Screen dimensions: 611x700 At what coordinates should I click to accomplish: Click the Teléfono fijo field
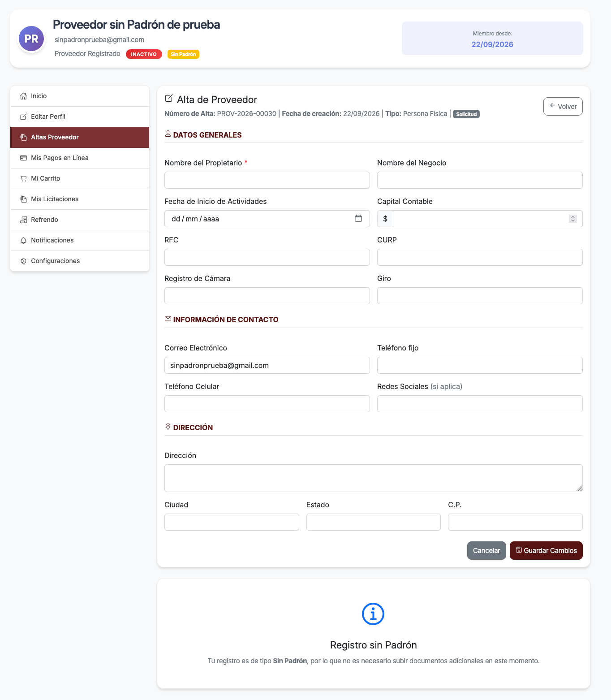(480, 365)
